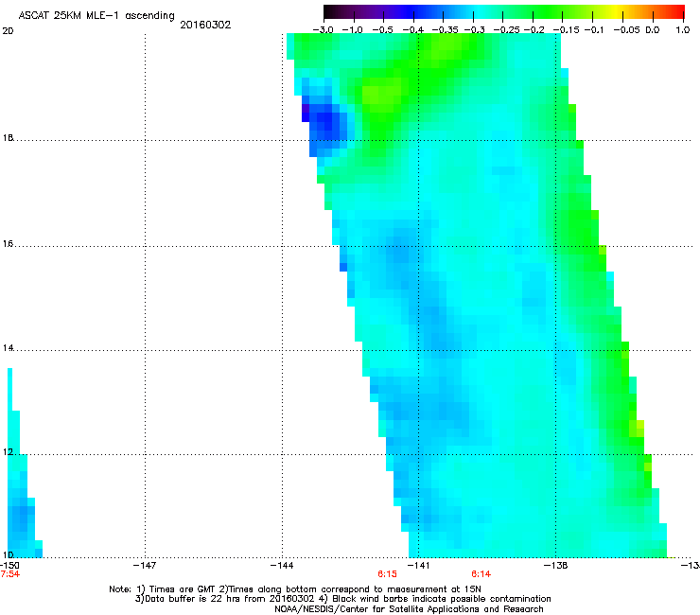Select the red 6:14 pass time
Screen dimensions: 700x615
pos(481,574)
